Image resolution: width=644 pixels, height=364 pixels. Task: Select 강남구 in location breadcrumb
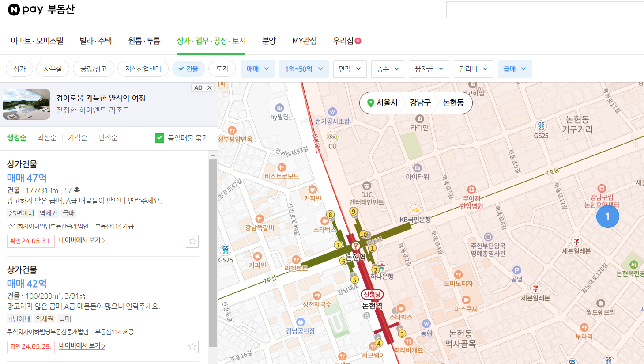[x=420, y=103]
